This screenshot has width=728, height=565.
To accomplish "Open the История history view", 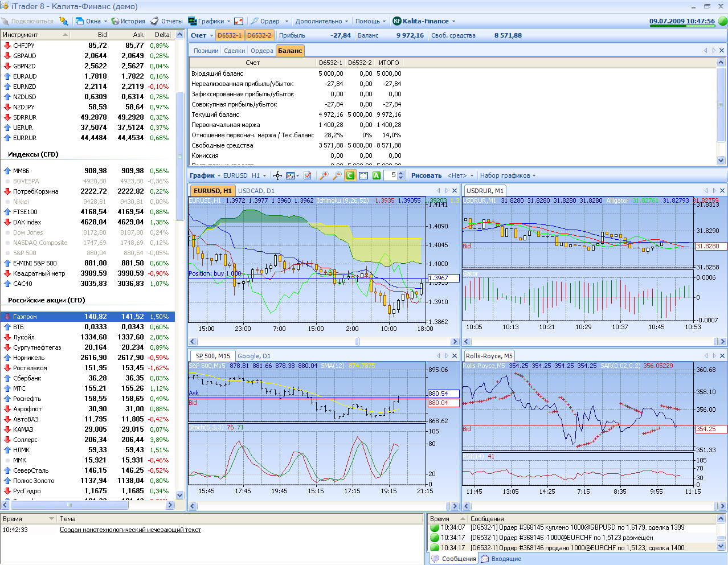I will click(128, 21).
